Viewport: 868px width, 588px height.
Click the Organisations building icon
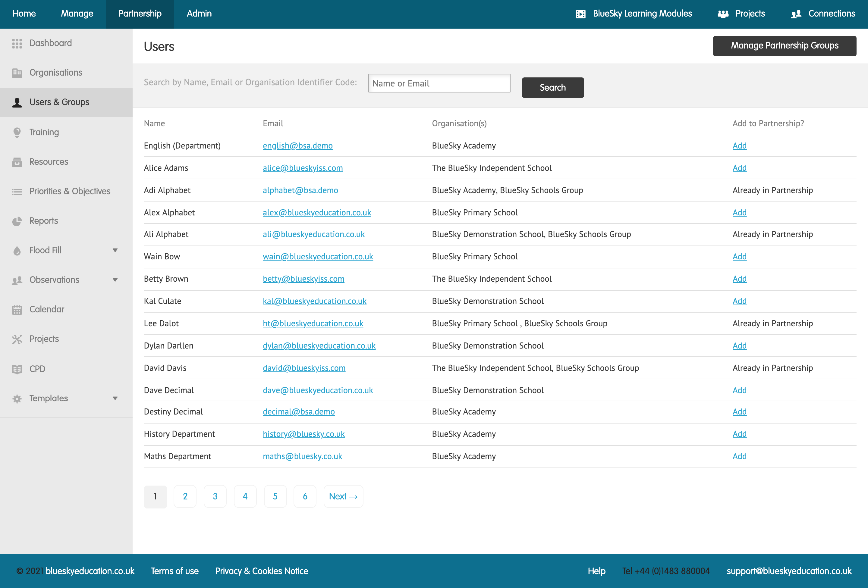pos(17,73)
